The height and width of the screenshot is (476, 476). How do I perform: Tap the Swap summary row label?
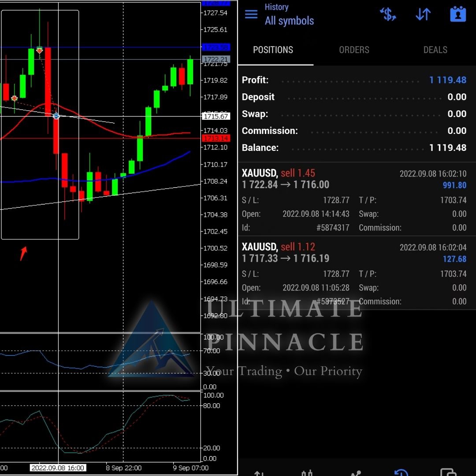(x=255, y=114)
